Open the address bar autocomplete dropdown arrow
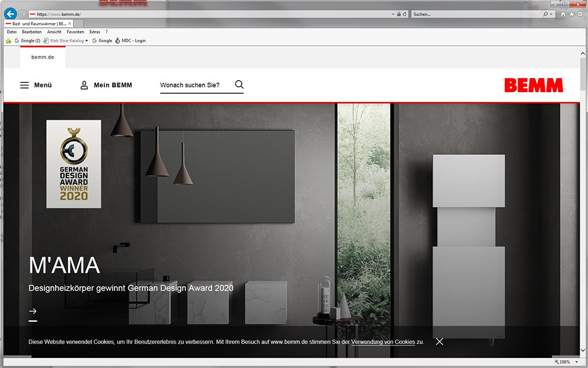This screenshot has width=588, height=368. (393, 14)
